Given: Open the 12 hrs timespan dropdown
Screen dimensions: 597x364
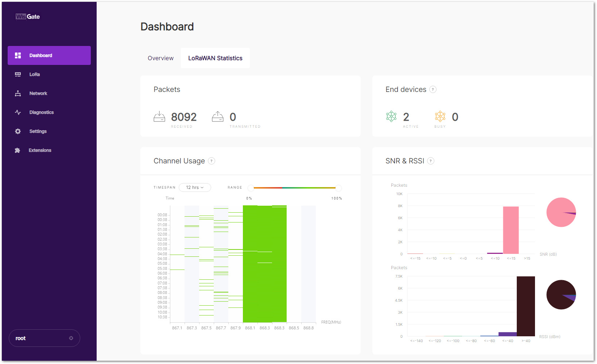Looking at the screenshot, I should point(195,187).
